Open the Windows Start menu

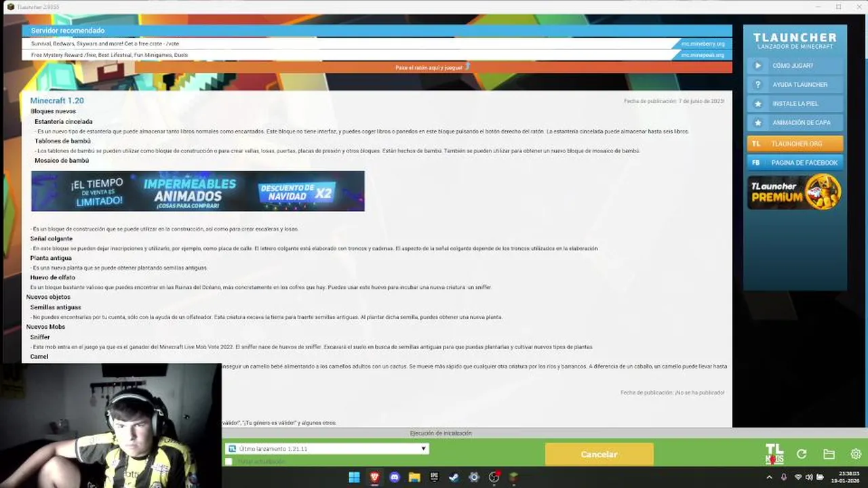[354, 477]
